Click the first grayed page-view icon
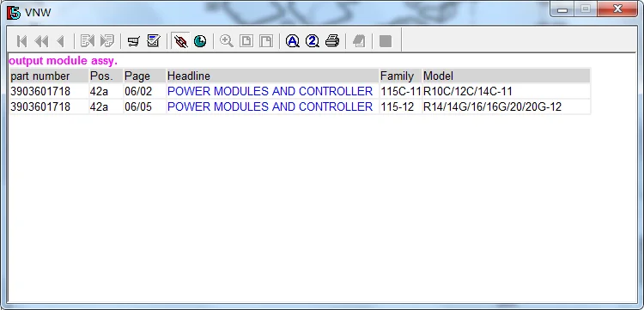The image size is (644, 310). click(x=246, y=41)
